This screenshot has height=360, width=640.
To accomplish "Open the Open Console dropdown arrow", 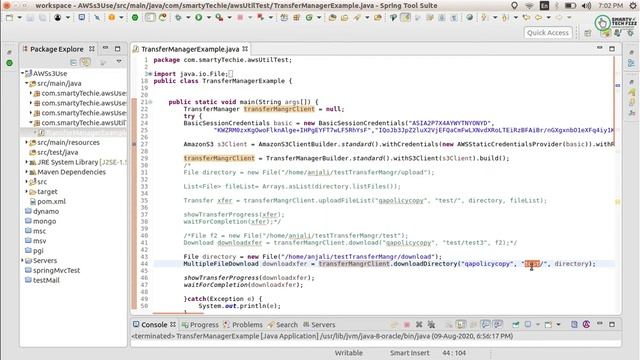I will coord(558,324).
